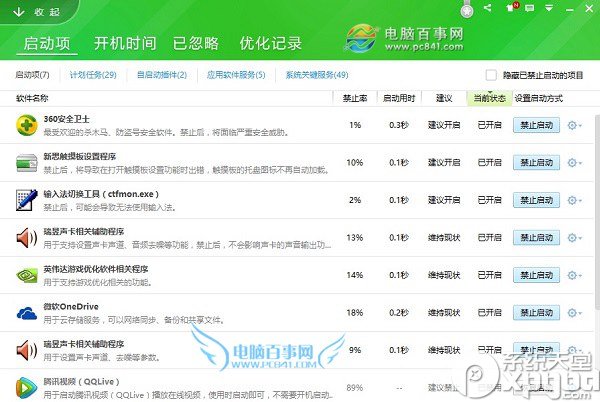The height and width of the screenshot is (402, 600).
Task: Select 应用软件服务(5) sub-tab
Action: click(236, 75)
